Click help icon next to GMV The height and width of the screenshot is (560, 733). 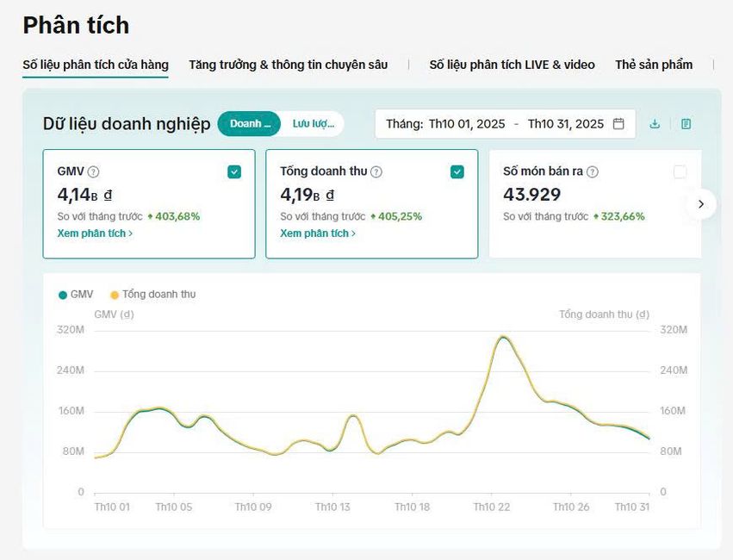coord(94,171)
